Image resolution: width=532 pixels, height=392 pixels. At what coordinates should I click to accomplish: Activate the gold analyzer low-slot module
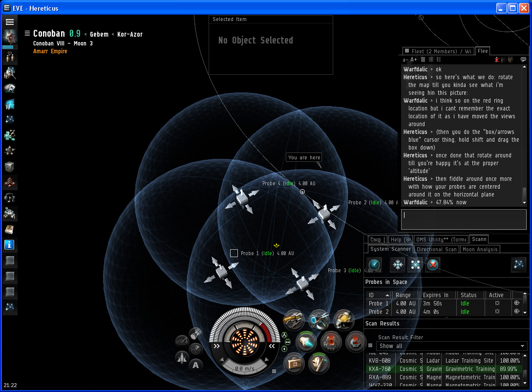pyautogui.click(x=319, y=363)
